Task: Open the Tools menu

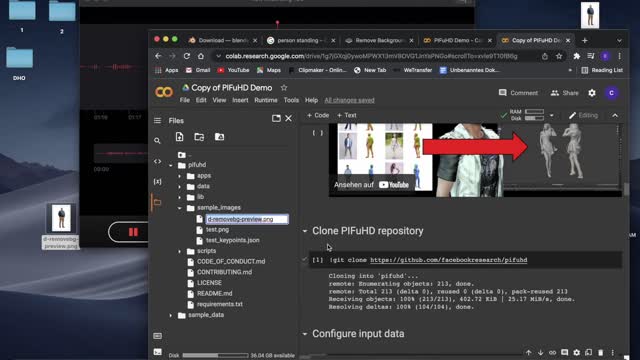Action: 291,100
